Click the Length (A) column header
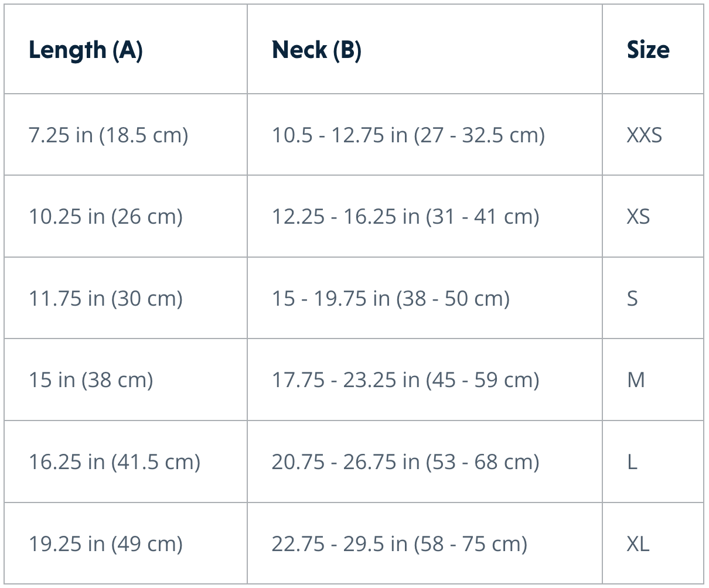Viewport: 709px width, 588px height. pos(86,50)
